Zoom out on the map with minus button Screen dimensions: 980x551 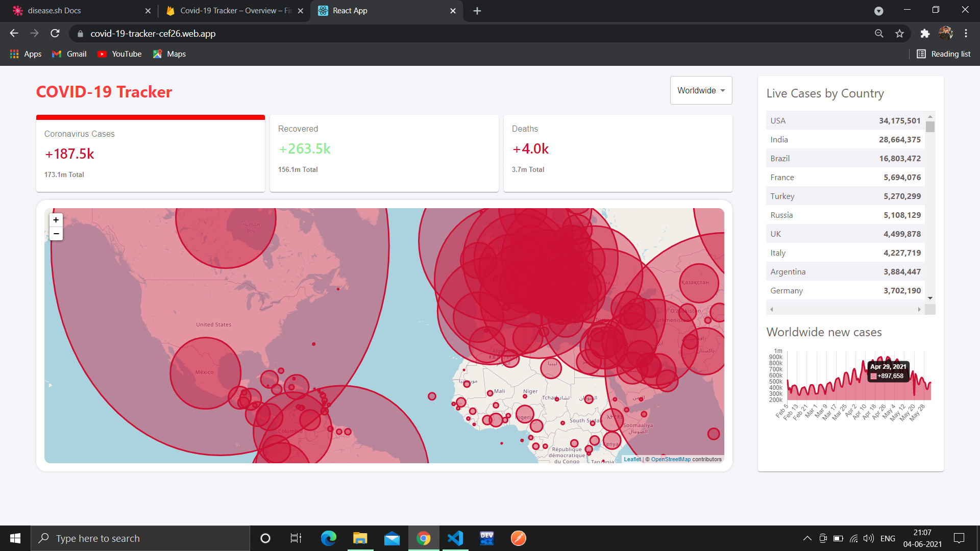(56, 234)
